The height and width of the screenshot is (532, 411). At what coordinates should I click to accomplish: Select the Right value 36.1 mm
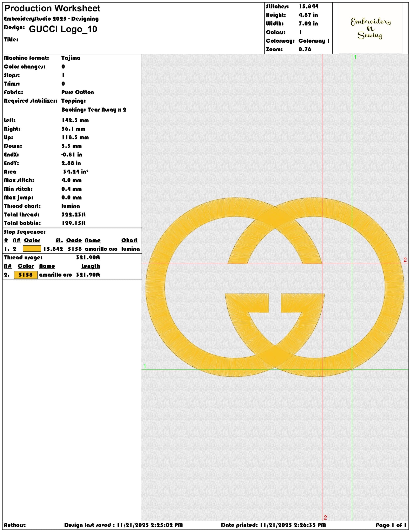[x=73, y=129]
